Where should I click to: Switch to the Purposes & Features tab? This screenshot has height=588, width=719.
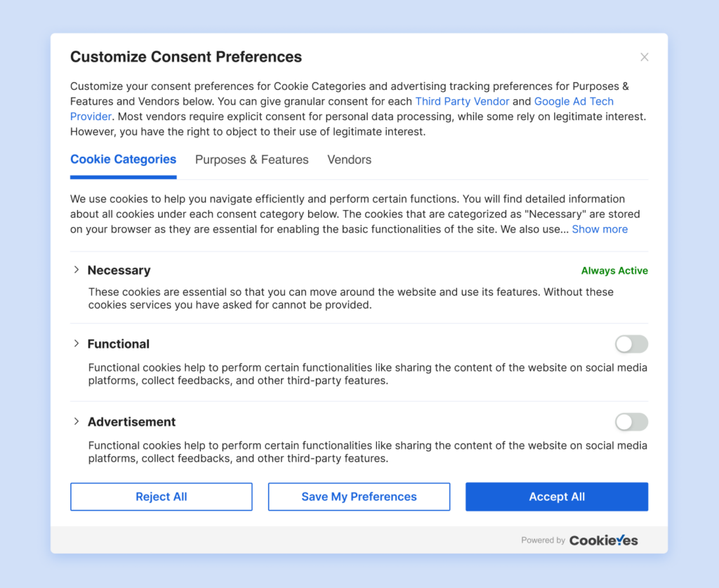[x=251, y=159]
